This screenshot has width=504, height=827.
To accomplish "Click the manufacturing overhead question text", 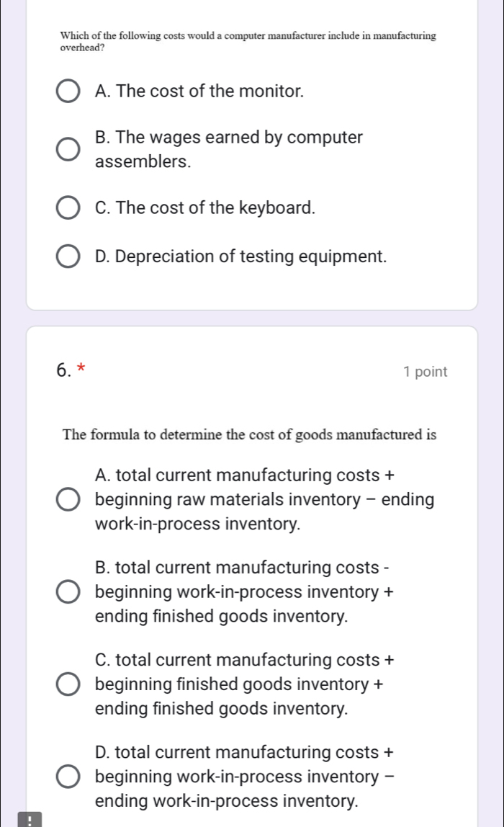I will (248, 41).
